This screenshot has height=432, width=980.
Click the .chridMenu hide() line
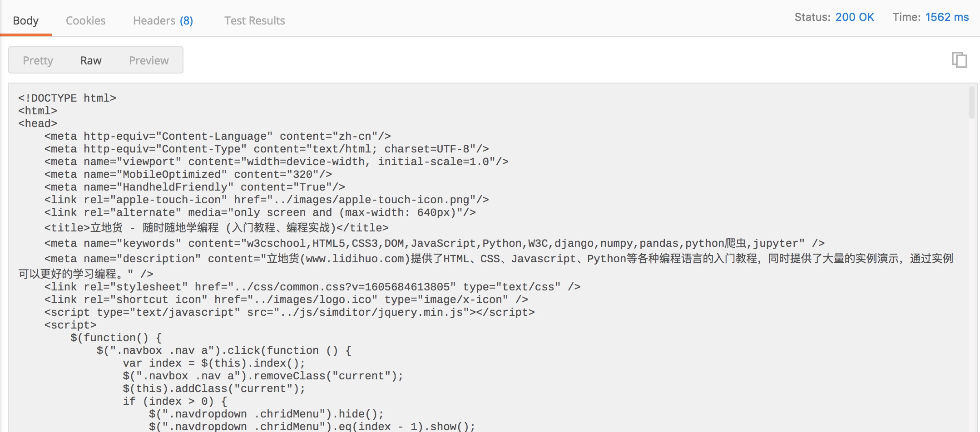(x=266, y=414)
